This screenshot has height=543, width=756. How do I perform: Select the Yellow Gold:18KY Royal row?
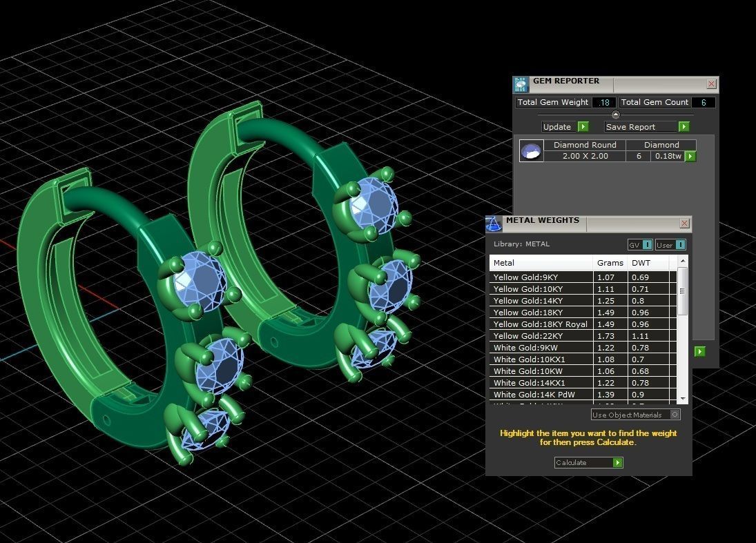583,324
